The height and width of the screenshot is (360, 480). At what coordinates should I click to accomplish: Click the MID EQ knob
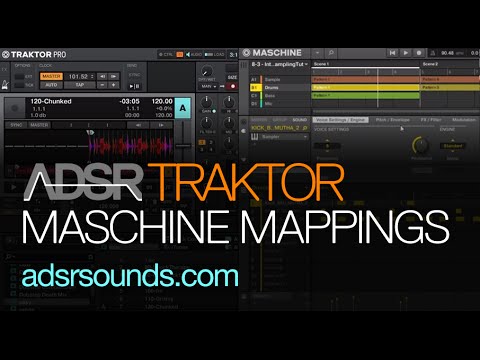pos(229,123)
